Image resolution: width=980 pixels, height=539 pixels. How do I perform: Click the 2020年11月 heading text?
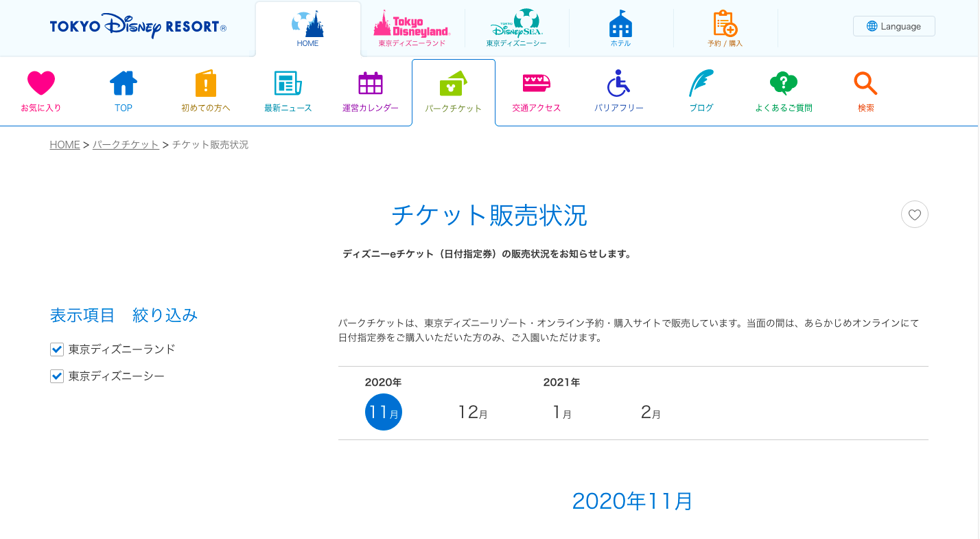tap(633, 501)
